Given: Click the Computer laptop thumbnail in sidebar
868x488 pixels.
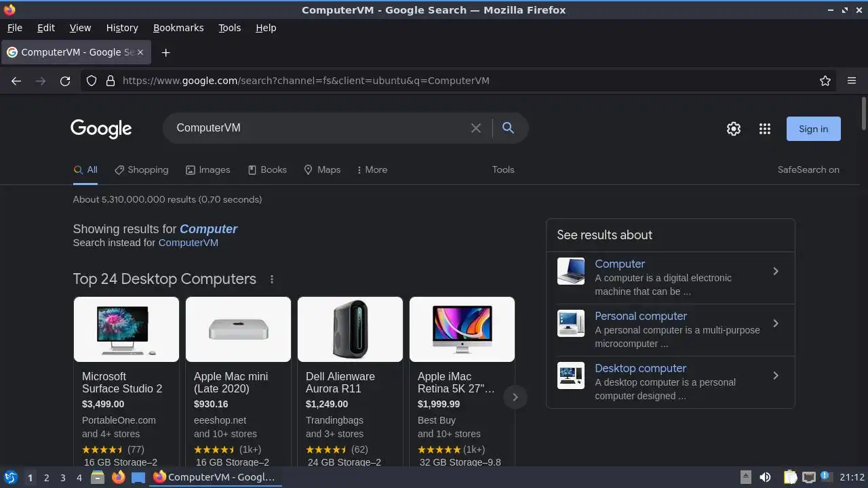Looking at the screenshot, I should pyautogui.click(x=571, y=271).
